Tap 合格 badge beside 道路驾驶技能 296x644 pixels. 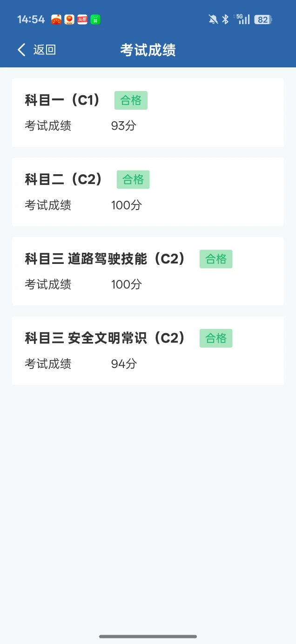216,259
